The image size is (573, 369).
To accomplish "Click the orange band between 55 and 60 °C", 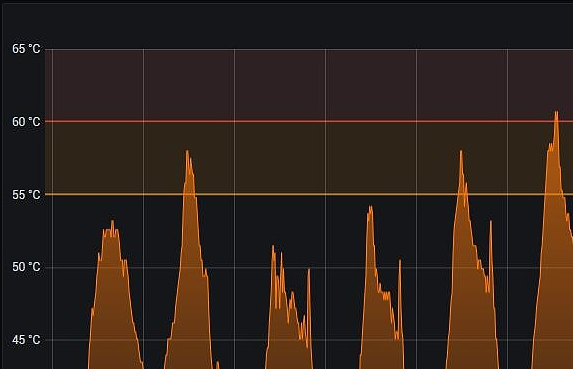I will click(309, 158).
